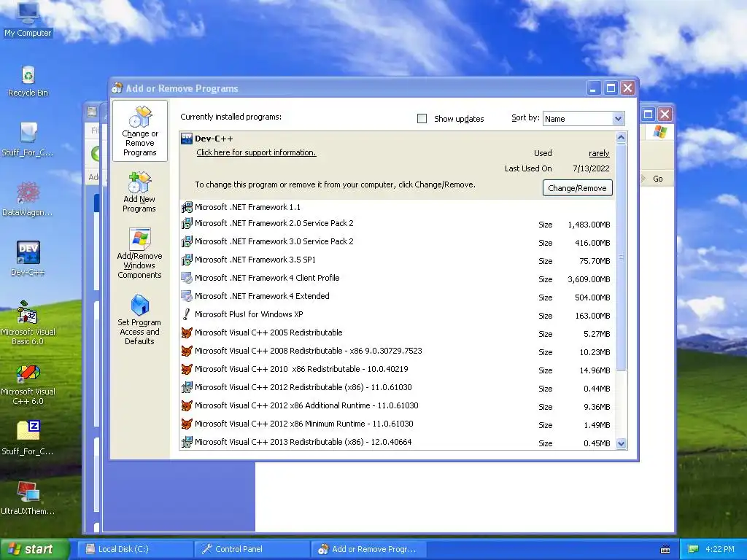The image size is (747, 560).
Task: Select Microsoft .NET Framework 4 Extended row text
Action: point(262,296)
